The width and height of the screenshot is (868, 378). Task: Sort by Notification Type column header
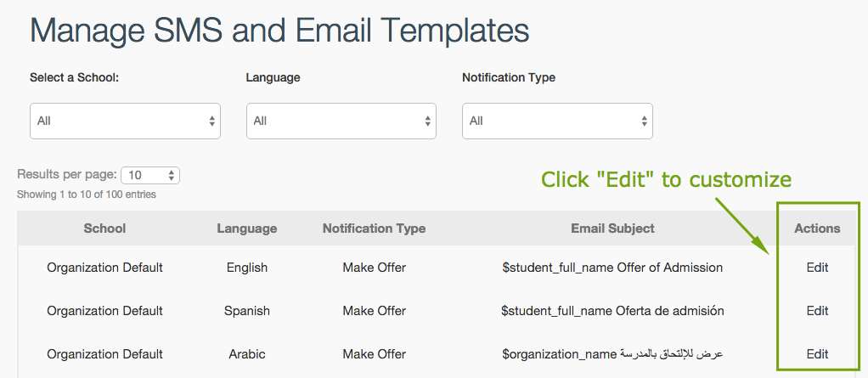[375, 228]
